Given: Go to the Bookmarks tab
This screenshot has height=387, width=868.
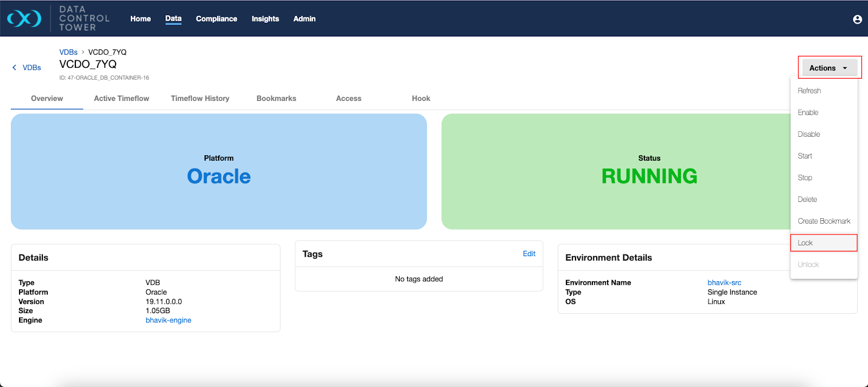Looking at the screenshot, I should [x=276, y=99].
